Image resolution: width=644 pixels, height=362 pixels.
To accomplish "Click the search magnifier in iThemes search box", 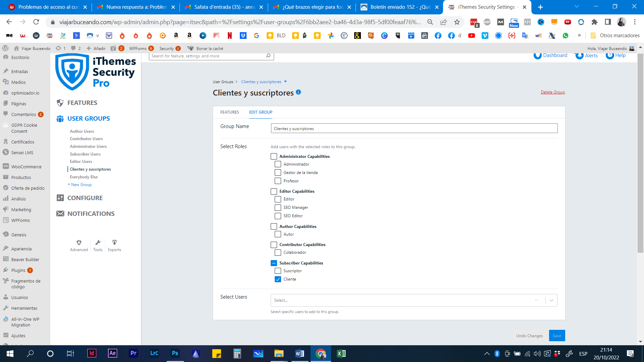I will click(268, 56).
